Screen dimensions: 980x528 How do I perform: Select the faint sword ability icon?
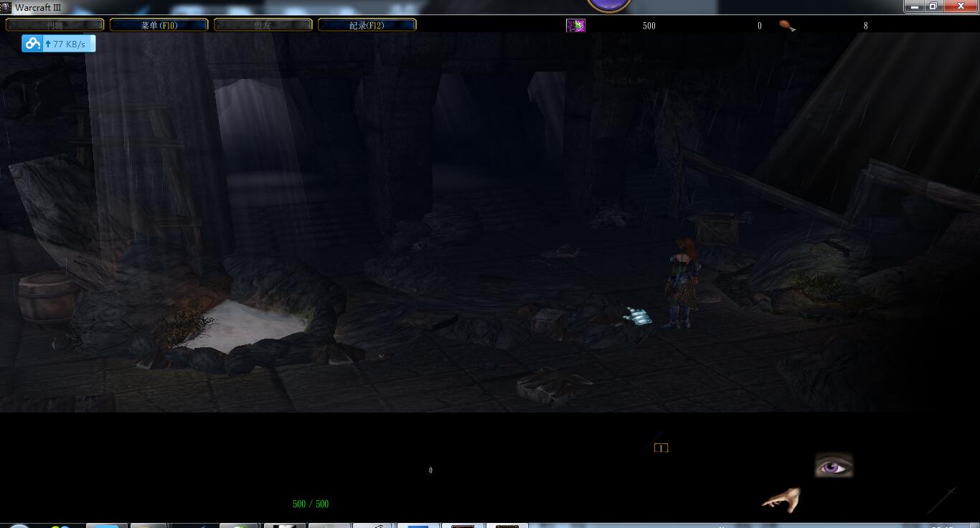coord(942,500)
